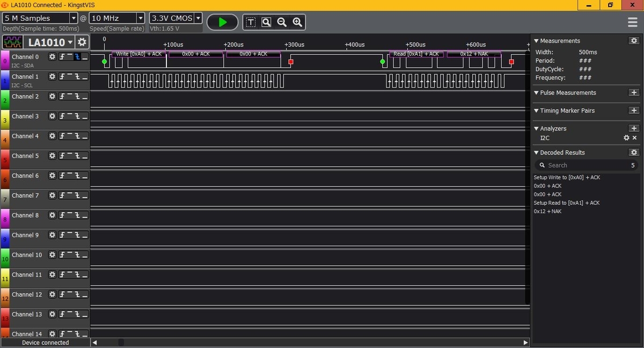Screen dimensions: 644x348
Task: Select 'Setup Read to [0xA1] + ACK' result
Action: 567,203
